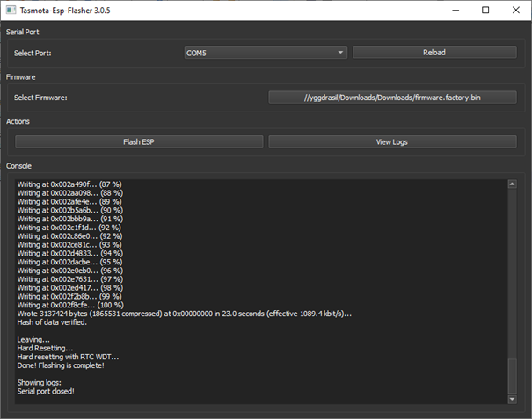Start flashing with Flash ESP
This screenshot has height=419, width=532.
point(139,141)
